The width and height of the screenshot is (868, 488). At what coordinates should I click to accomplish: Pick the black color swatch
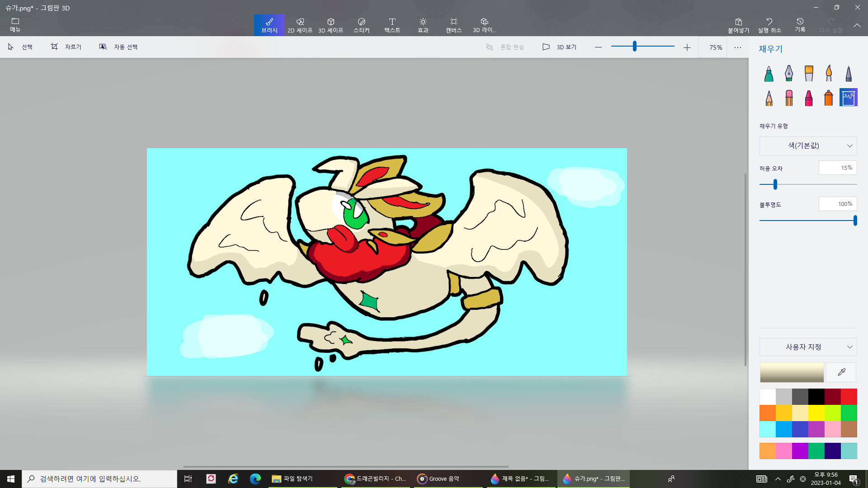[816, 397]
